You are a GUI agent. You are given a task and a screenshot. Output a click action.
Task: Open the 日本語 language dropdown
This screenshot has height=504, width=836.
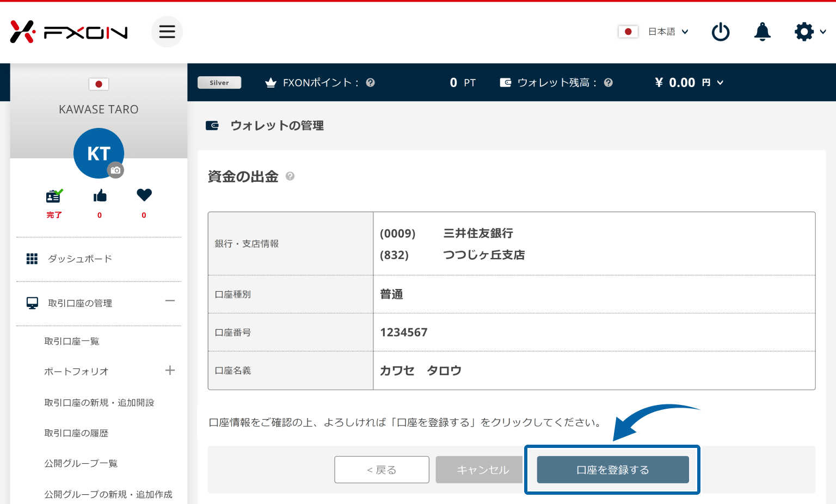[x=668, y=32]
